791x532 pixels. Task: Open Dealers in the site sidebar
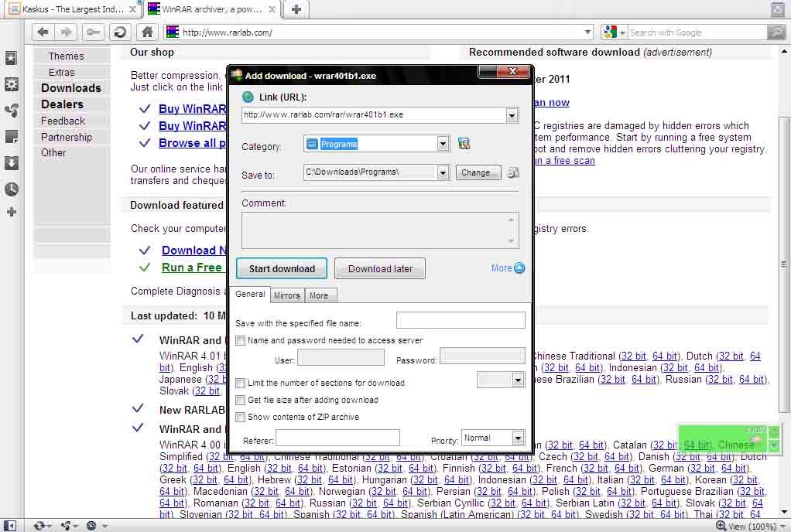coord(62,104)
